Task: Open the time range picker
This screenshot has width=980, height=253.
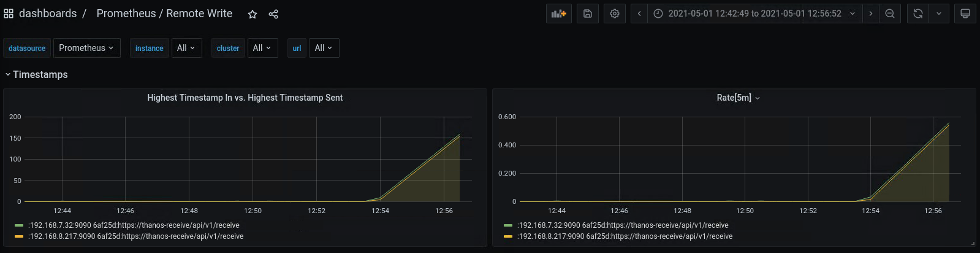Action: [x=754, y=14]
